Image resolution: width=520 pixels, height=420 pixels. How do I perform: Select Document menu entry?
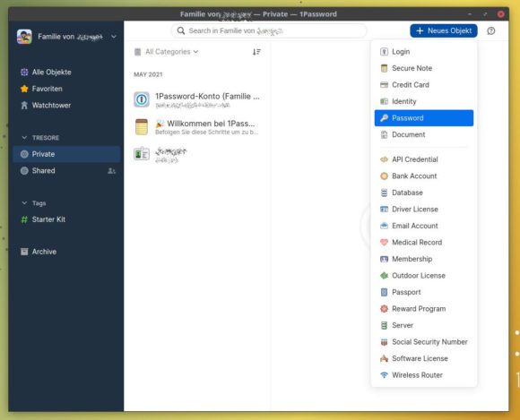(x=424, y=134)
